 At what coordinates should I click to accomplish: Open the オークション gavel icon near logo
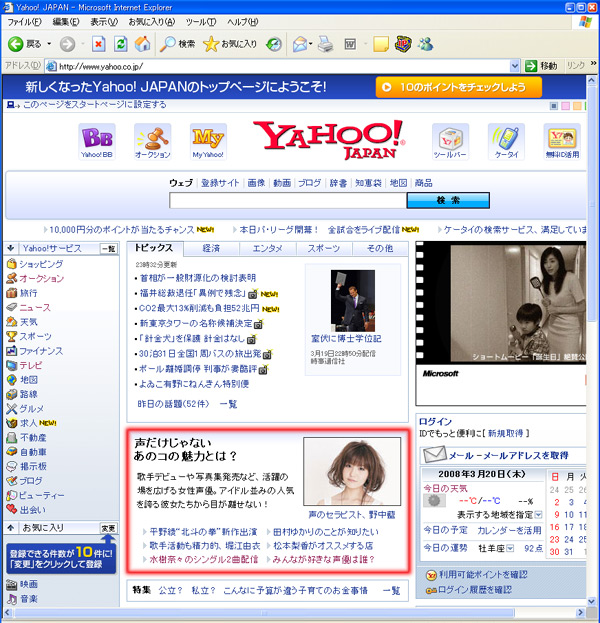pos(153,141)
